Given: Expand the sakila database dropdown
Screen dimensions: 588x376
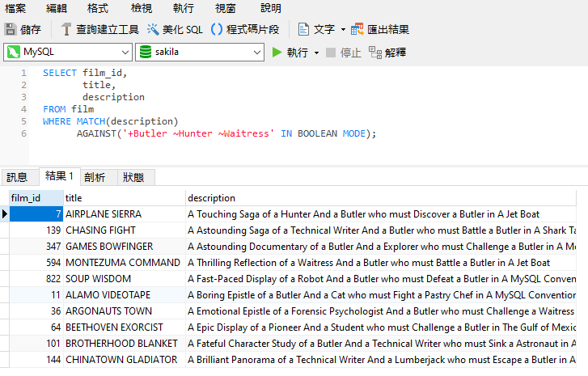Looking at the screenshot, I should [256, 52].
